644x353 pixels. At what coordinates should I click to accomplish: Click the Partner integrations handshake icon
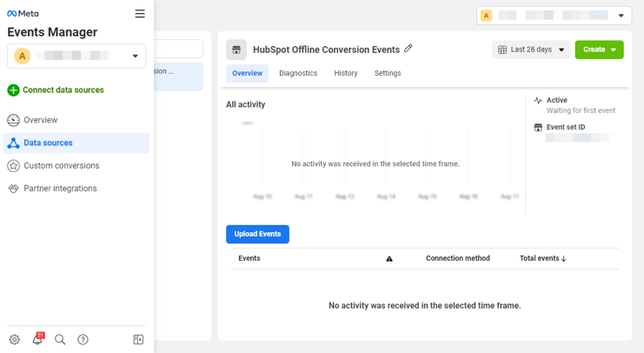coord(13,189)
